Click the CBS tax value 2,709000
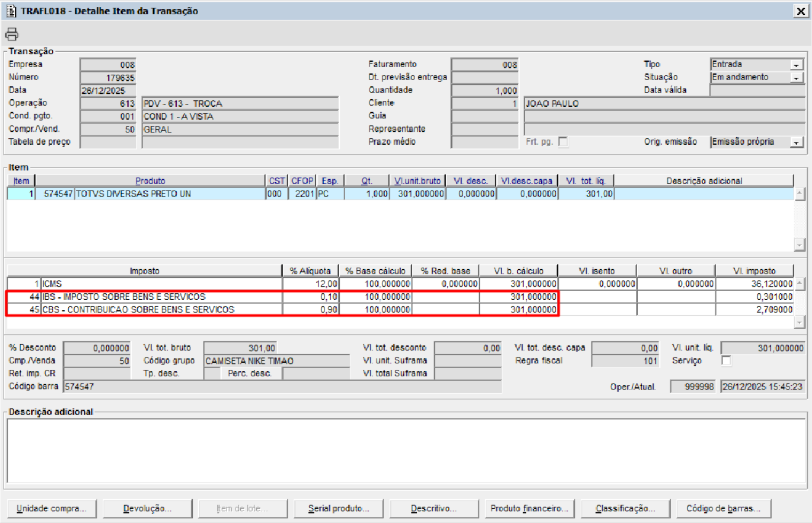Screen dimensions: 812x523 coord(755,309)
